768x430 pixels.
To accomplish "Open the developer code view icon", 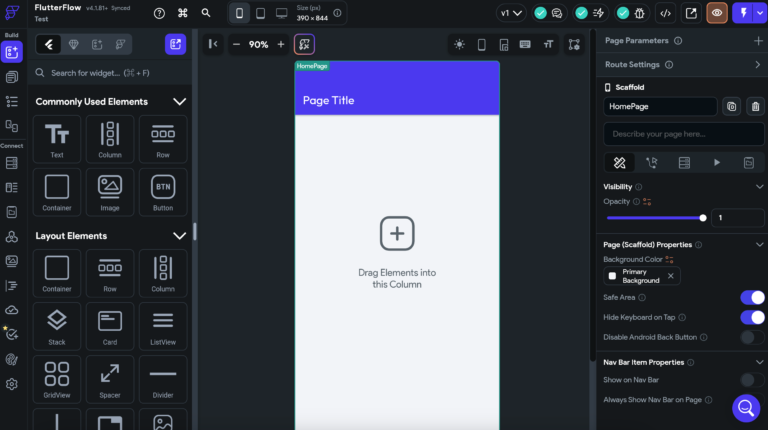I will (664, 13).
